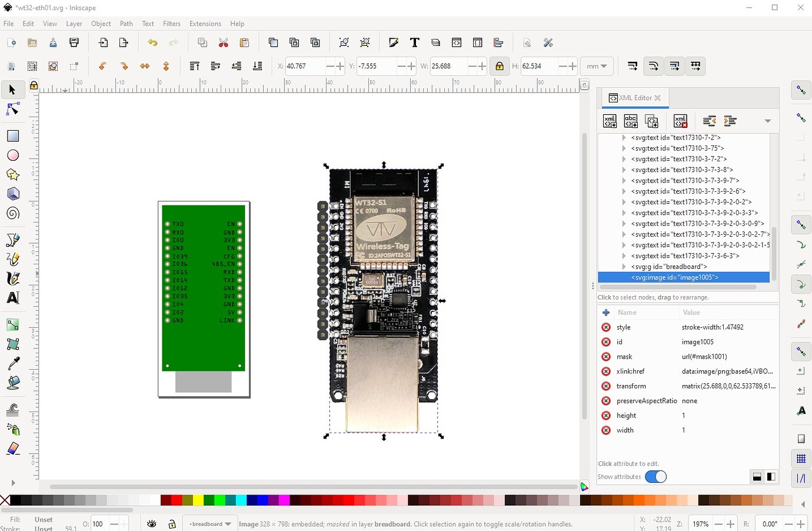This screenshot has width=812, height=531.
Task: Add a new attribute with plus button
Action: click(x=606, y=313)
